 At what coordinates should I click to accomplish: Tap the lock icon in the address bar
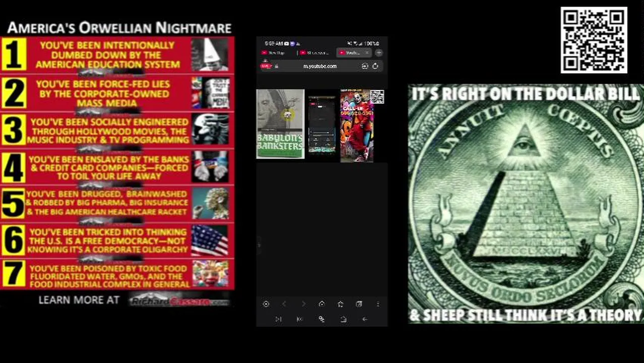click(x=276, y=66)
